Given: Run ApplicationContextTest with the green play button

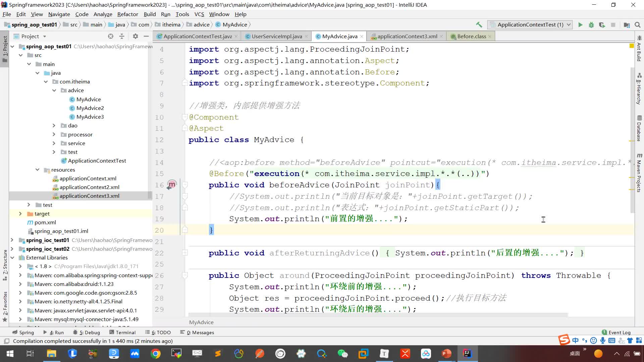Looking at the screenshot, I should (x=580, y=24).
